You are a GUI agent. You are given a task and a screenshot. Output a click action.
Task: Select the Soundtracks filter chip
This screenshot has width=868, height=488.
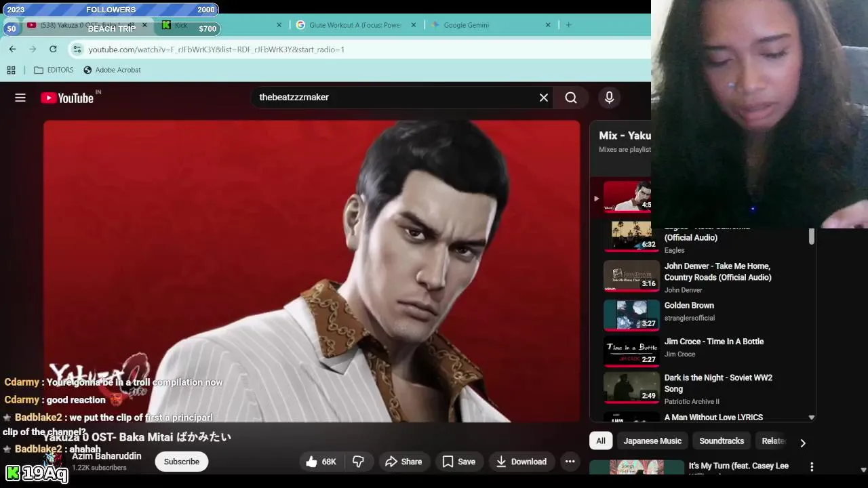[722, 441]
